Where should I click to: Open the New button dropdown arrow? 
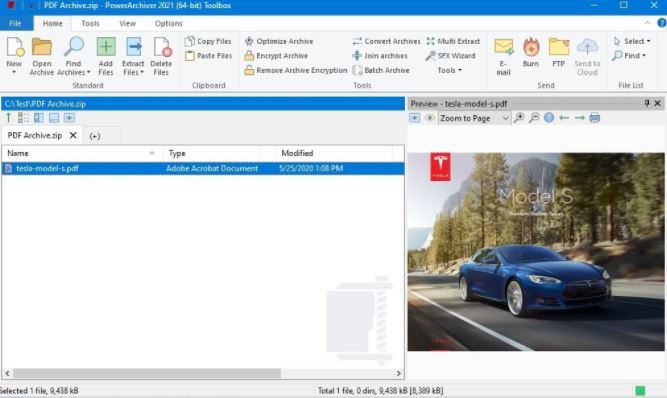14,72
